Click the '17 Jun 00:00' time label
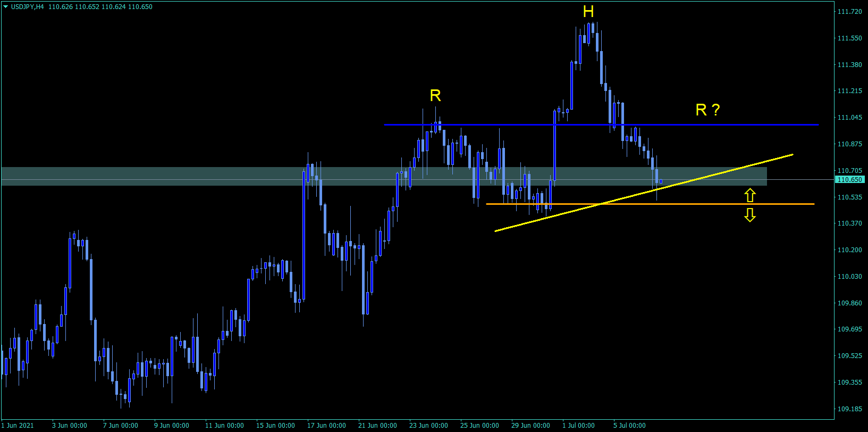 point(326,426)
